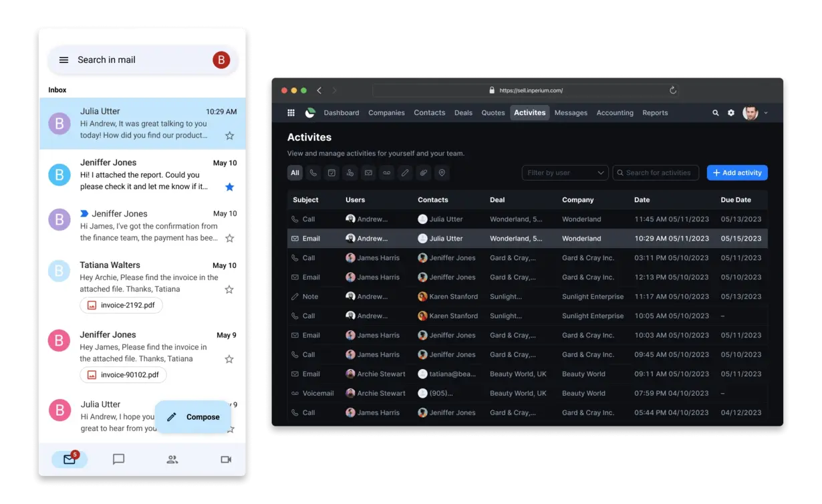Screen dimensions: 822x504
Task: Filter activities by voicemail icon
Action: [386, 173]
